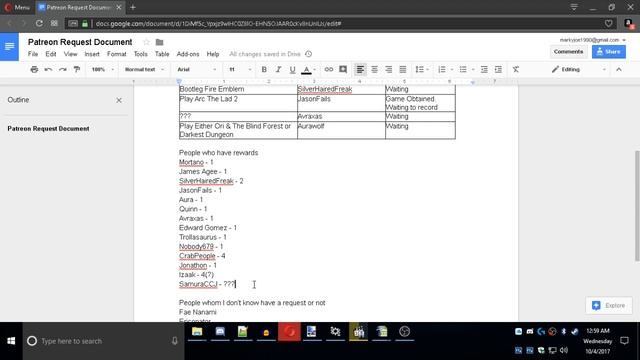Move document using the folder icon
Screen dimensions: 640x360
(x=160, y=42)
